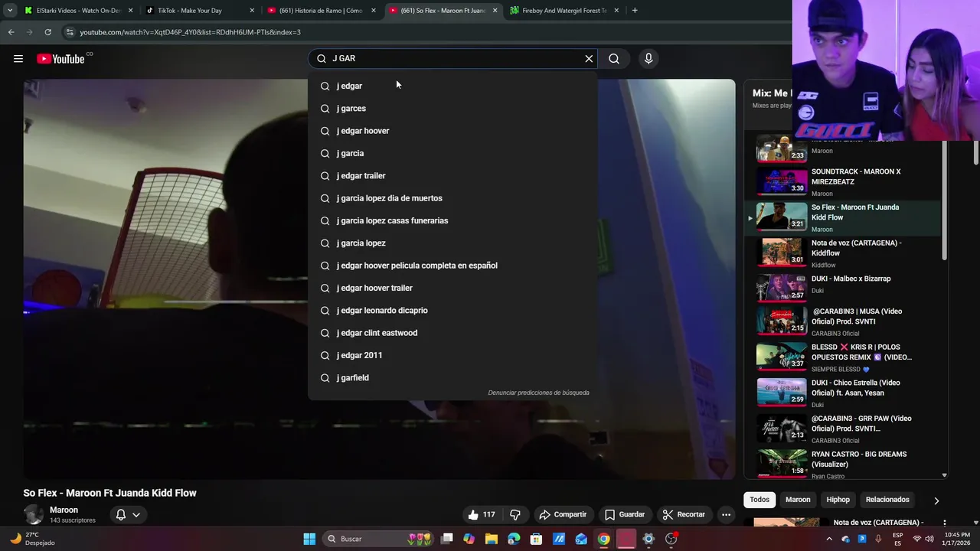This screenshot has width=980, height=551.
Task: Choose 'j edgar clint eastwood' suggestion
Action: click(x=452, y=333)
